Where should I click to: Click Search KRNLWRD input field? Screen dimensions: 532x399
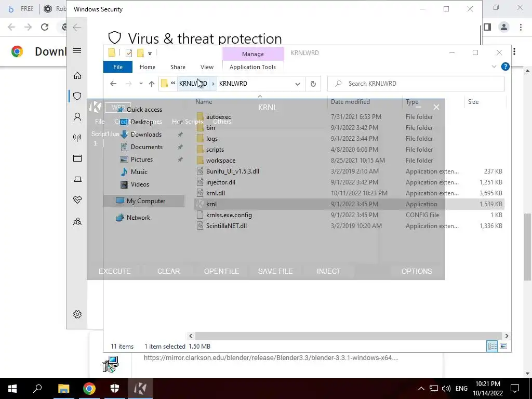pos(416,84)
